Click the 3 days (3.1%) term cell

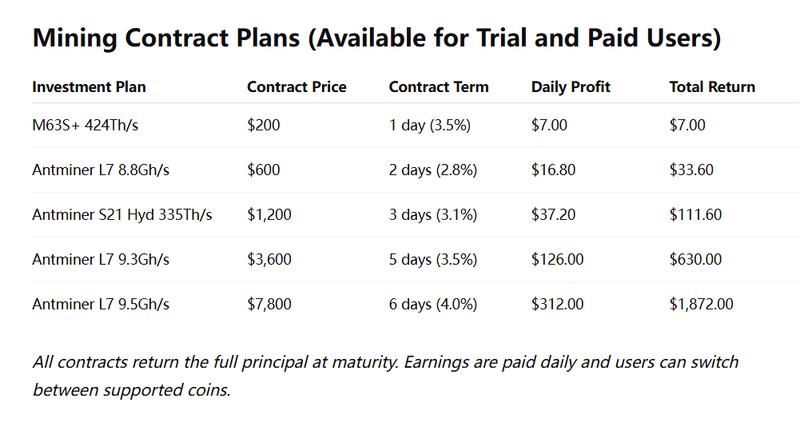[433, 214]
